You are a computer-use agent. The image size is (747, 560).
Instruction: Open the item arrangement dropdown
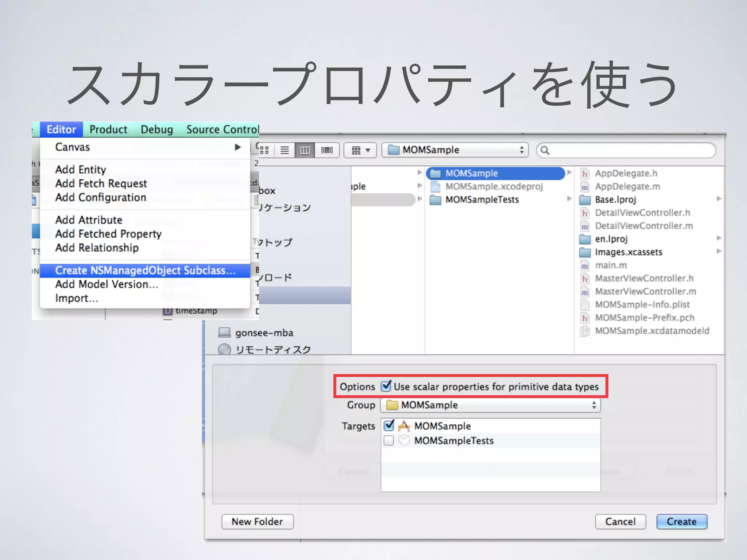pos(360,150)
